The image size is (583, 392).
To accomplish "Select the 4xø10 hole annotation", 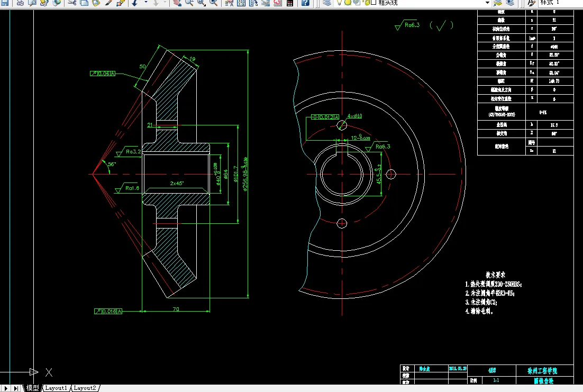I will coord(354,116).
